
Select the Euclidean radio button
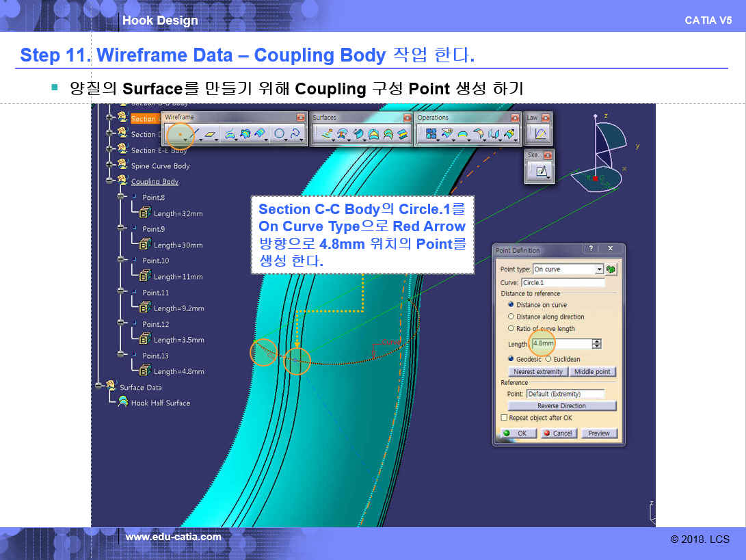click(x=548, y=359)
